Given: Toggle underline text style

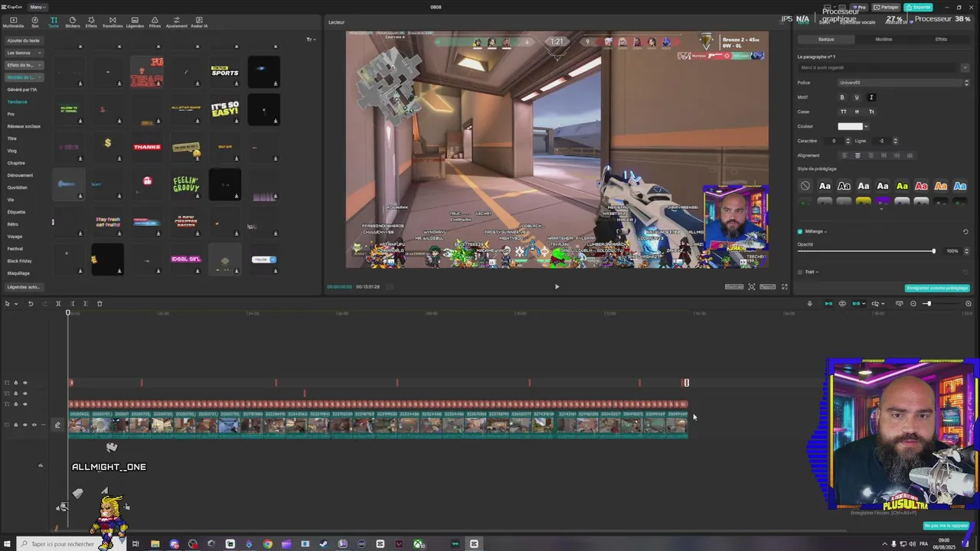Looking at the screenshot, I should pos(857,97).
